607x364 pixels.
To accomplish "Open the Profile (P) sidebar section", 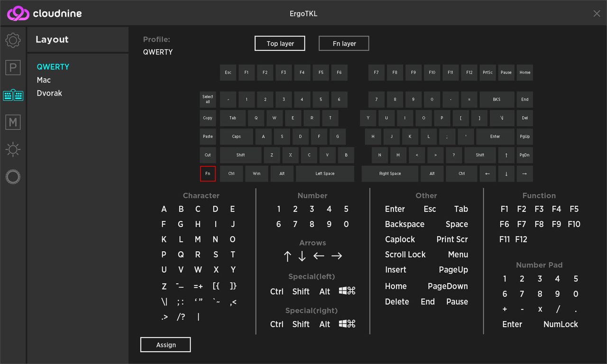I will [x=13, y=68].
